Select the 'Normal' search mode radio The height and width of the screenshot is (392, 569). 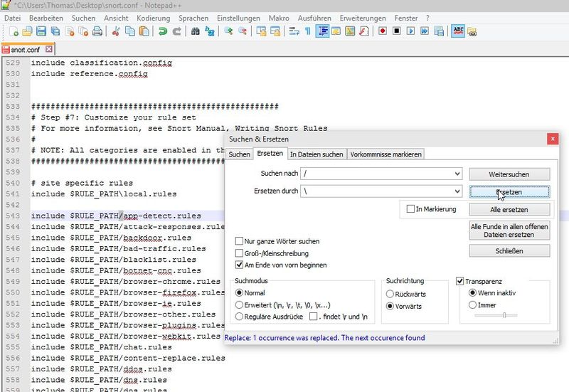(x=239, y=292)
